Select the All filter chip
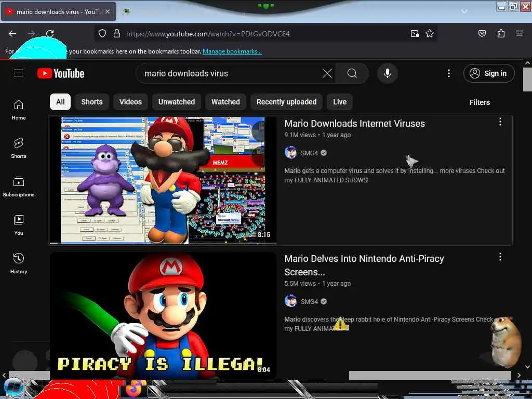Image resolution: width=532 pixels, height=399 pixels. click(60, 102)
